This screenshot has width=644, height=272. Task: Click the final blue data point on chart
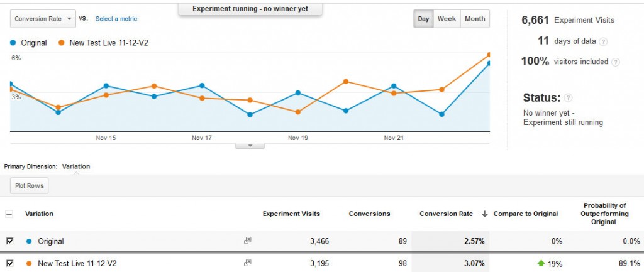tap(489, 63)
